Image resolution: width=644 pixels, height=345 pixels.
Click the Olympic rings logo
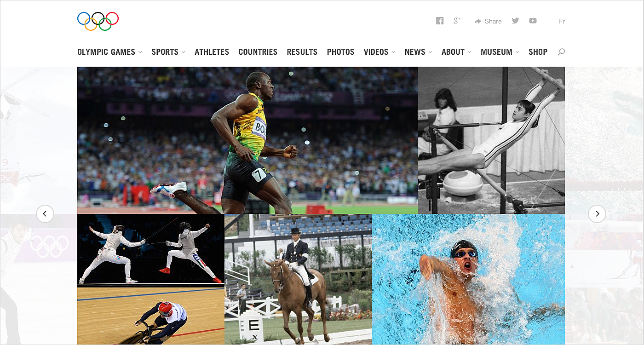click(98, 21)
